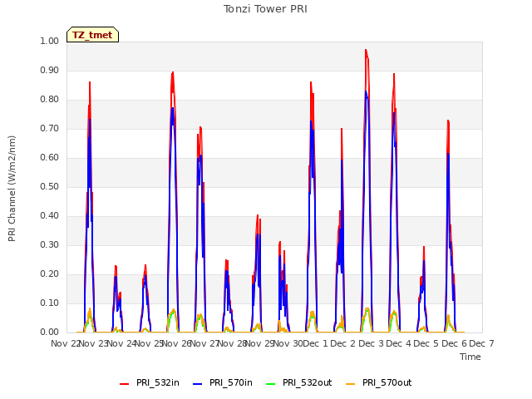
Task: Click the 1.00 y-axis tick value
Action: coord(50,41)
